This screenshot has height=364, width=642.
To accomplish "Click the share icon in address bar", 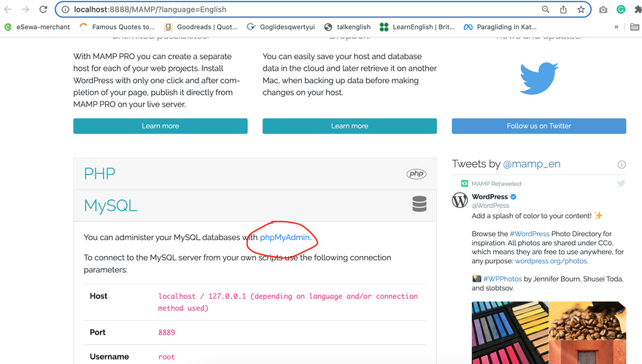I will click(563, 9).
